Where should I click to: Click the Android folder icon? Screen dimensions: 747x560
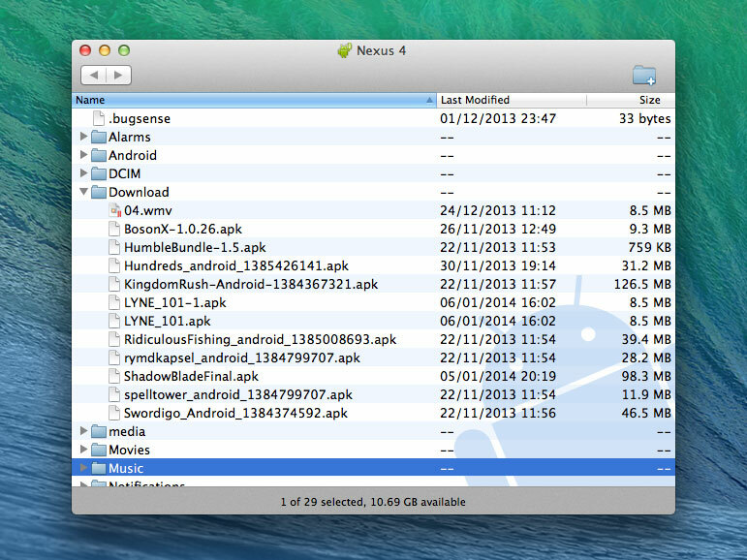tap(99, 155)
